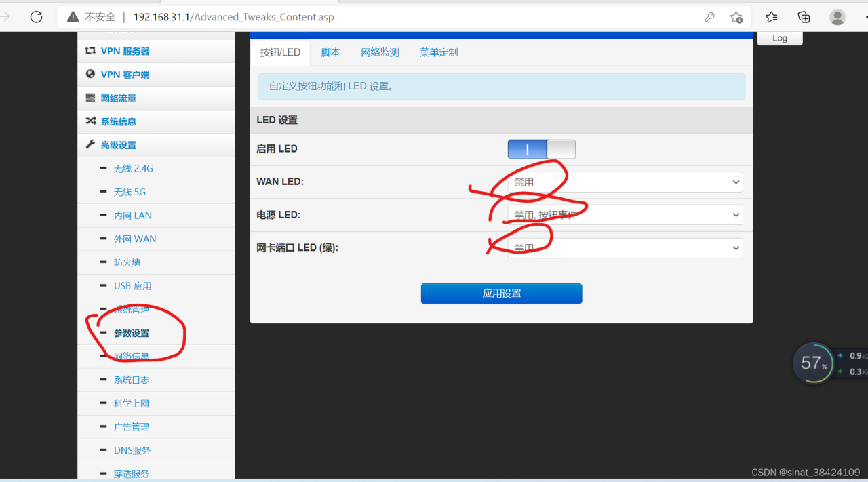The width and height of the screenshot is (868, 482).
Task: Click the VPN 服务器 sidebar icon
Action: 90,51
